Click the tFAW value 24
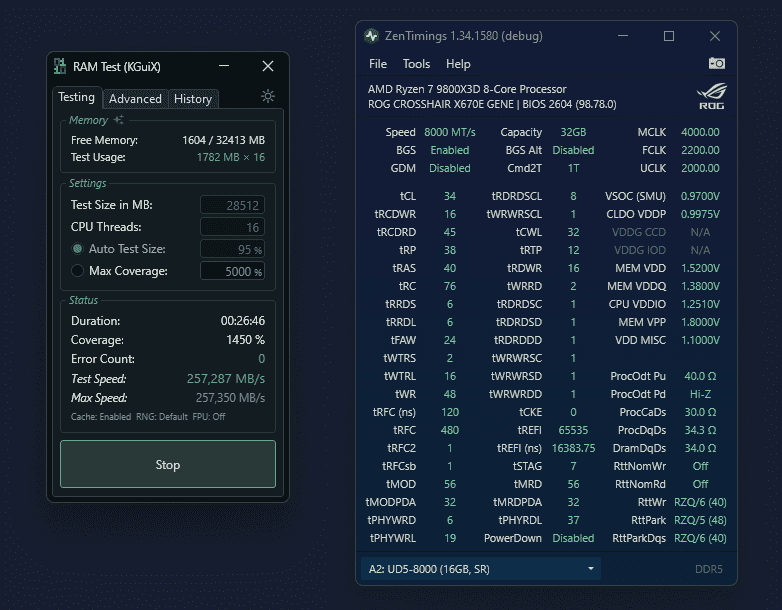The height and width of the screenshot is (610, 782). tap(450, 340)
